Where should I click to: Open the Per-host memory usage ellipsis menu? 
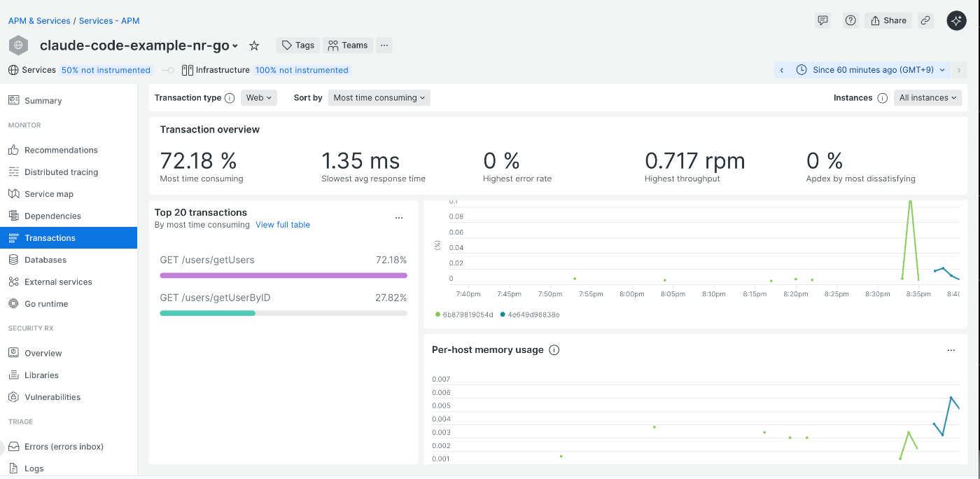point(951,350)
